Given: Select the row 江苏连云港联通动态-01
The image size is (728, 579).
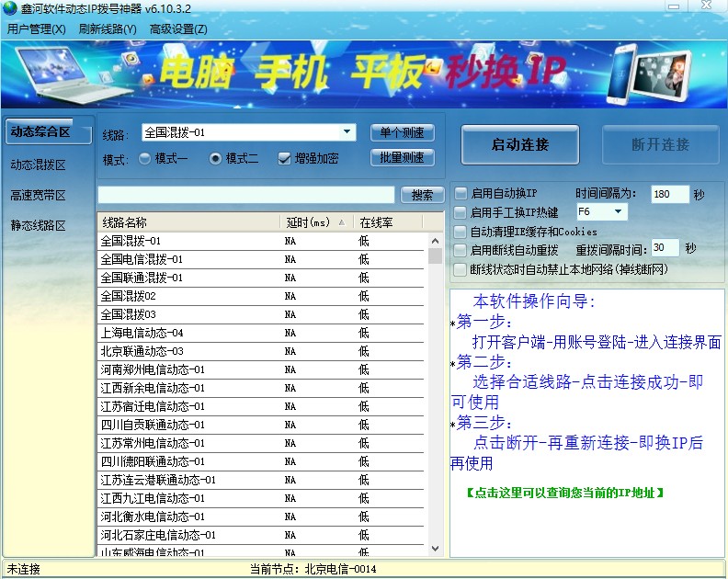Looking at the screenshot, I should pyautogui.click(x=261, y=480).
